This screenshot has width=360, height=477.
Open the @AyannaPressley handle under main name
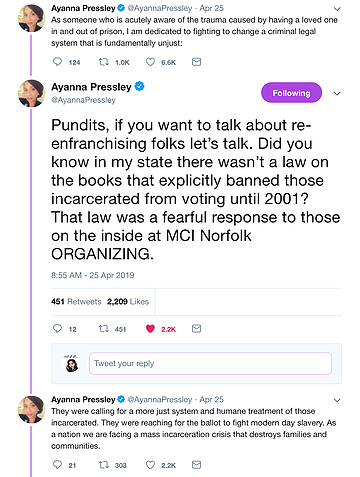point(83,100)
